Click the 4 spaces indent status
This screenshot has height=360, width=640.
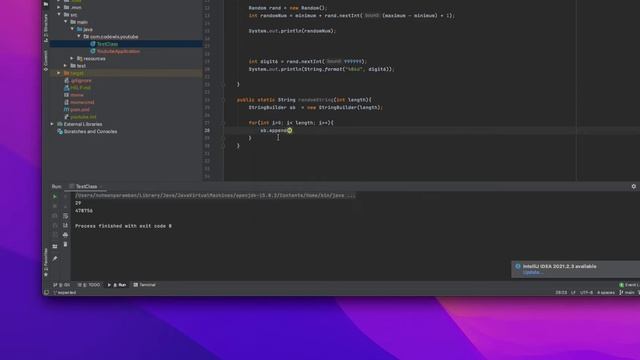[x=606, y=293]
